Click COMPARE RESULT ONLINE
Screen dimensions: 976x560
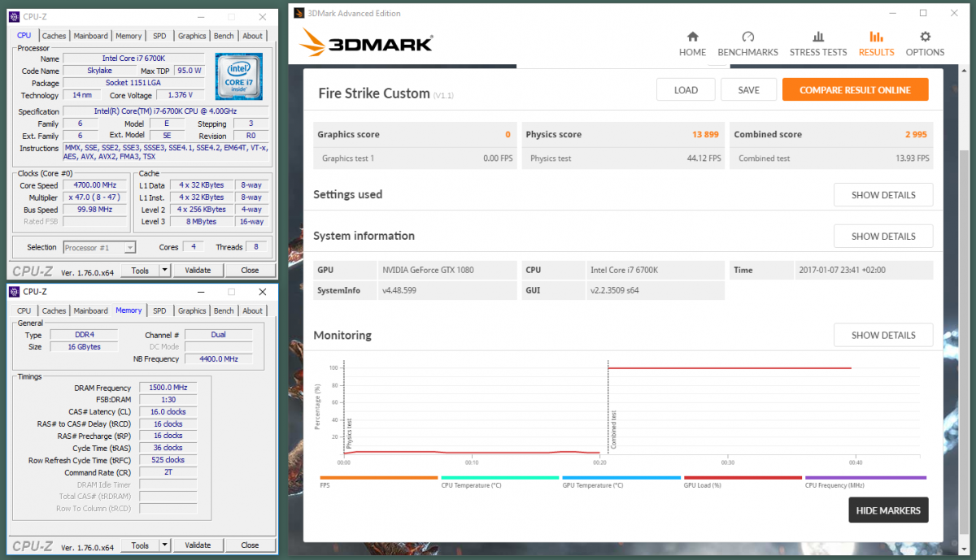(x=855, y=90)
